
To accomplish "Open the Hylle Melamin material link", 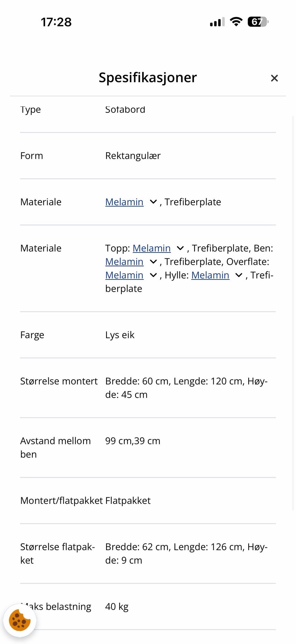I will pos(210,275).
